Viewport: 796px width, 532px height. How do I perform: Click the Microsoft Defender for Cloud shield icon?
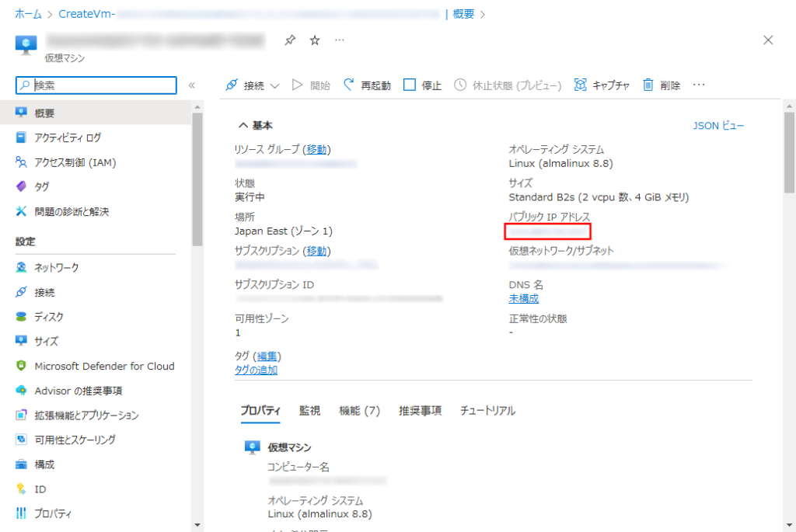click(x=21, y=366)
